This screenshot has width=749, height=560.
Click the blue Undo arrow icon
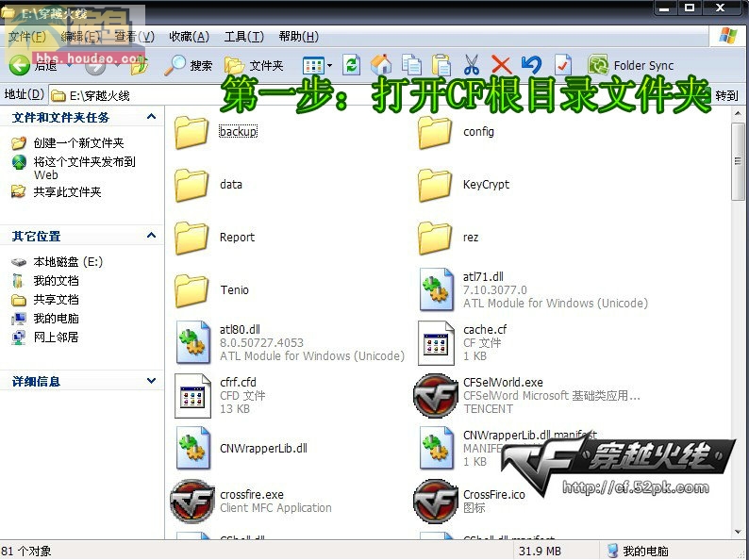coord(531,65)
